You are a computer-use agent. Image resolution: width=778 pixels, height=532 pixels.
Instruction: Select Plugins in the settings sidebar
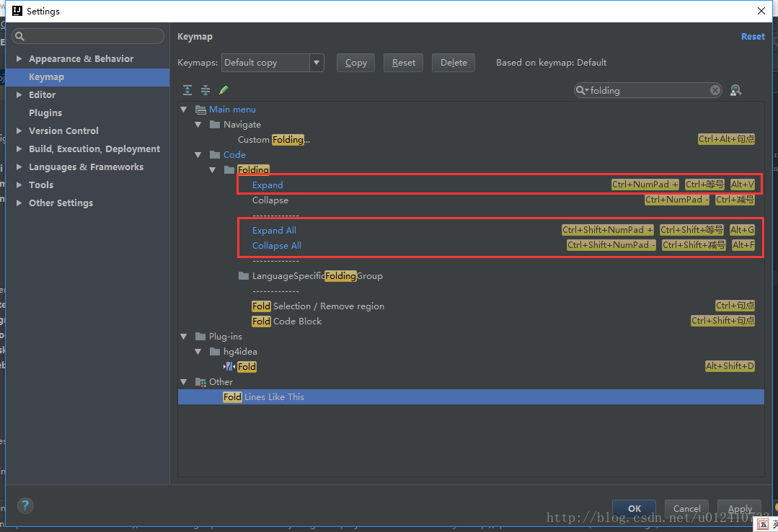pyautogui.click(x=45, y=113)
